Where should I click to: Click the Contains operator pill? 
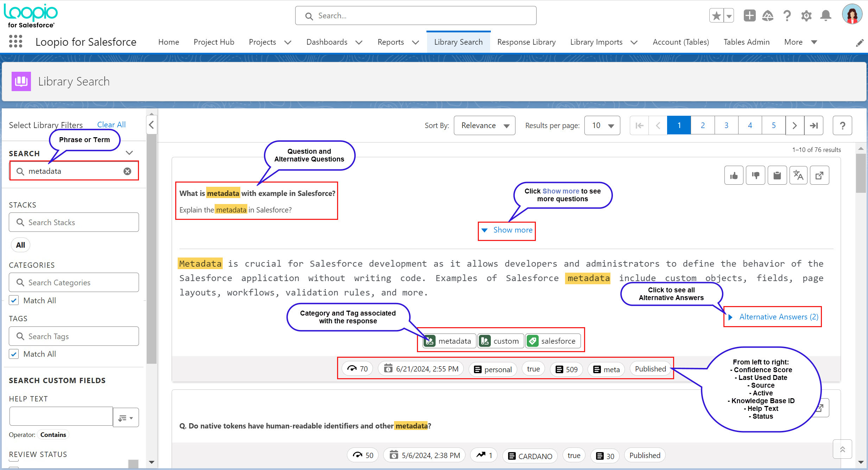coord(53,435)
